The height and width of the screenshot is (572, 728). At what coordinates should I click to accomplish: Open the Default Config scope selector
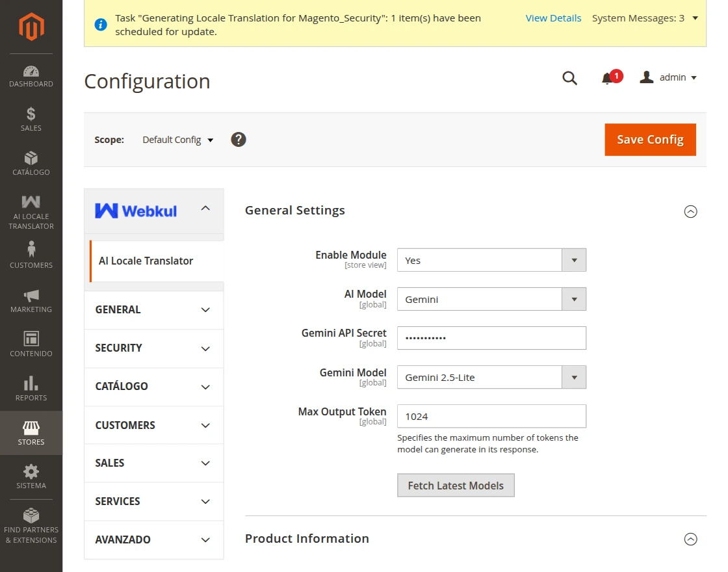click(x=177, y=140)
